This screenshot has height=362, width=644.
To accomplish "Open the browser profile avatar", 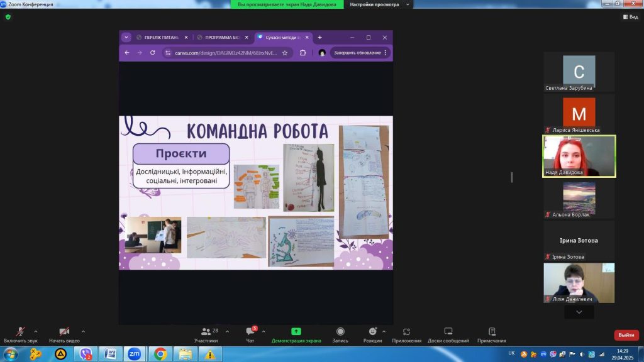I will click(322, 53).
